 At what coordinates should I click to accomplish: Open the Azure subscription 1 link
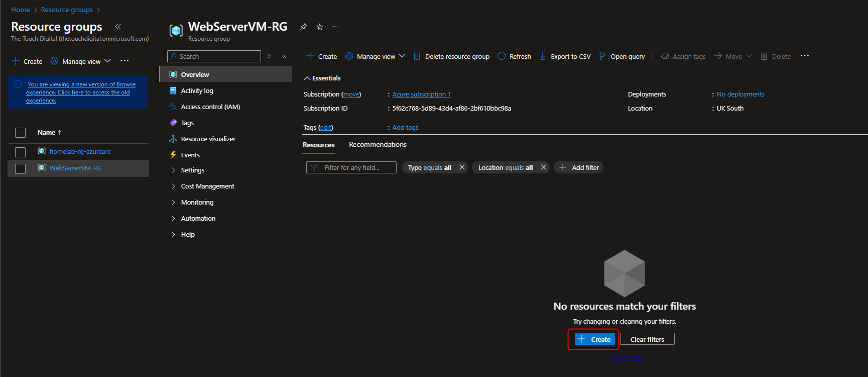(422, 94)
